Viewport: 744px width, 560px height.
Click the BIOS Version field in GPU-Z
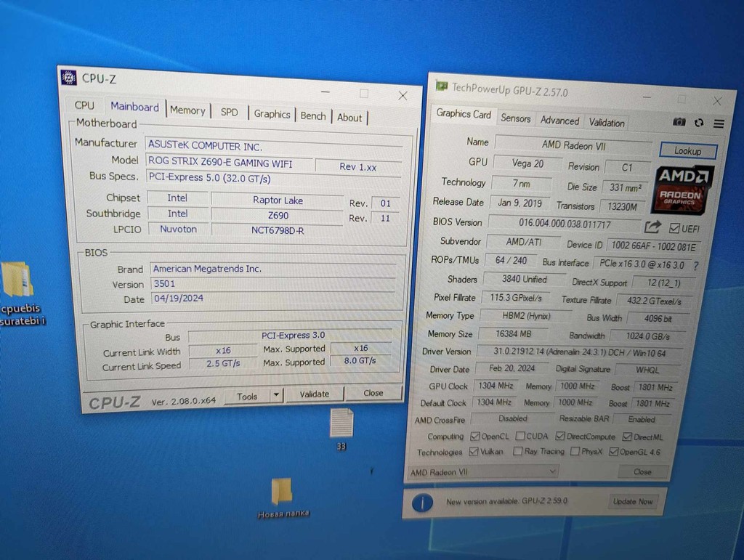coord(564,223)
